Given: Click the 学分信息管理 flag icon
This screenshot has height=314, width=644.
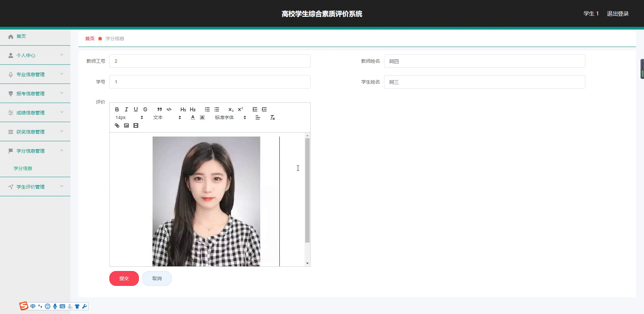Looking at the screenshot, I should 11,151.
